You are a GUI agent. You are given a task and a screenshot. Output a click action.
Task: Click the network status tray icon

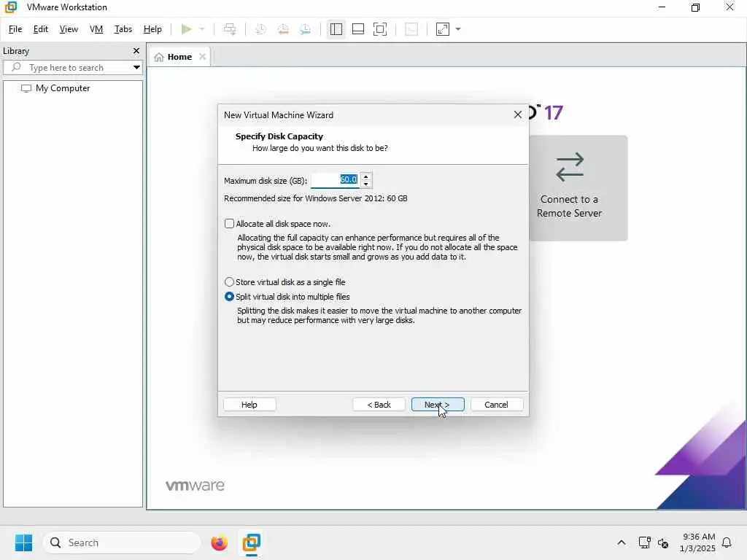[644, 542]
